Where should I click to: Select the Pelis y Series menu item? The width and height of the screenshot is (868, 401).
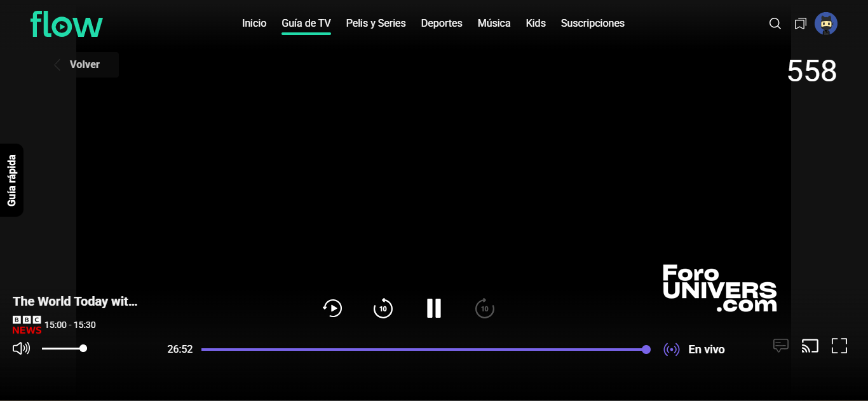pyautogui.click(x=376, y=23)
